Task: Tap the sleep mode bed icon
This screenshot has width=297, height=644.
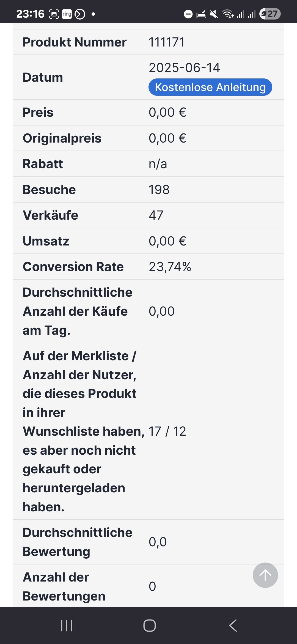Action: click(201, 14)
